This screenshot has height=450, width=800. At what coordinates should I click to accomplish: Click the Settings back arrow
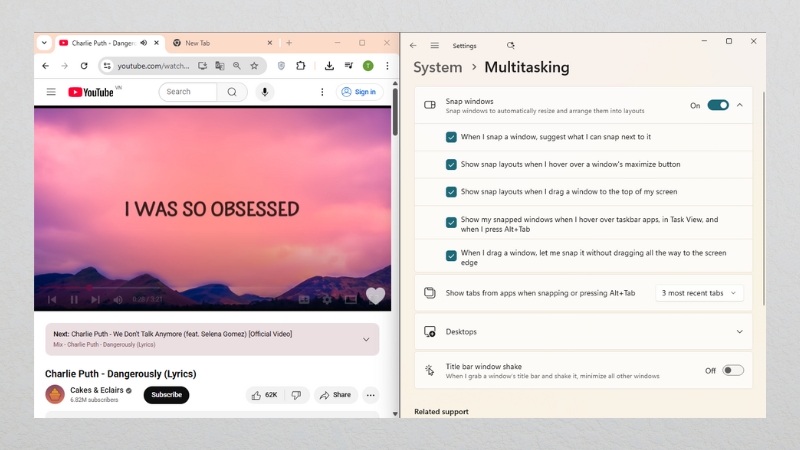coord(413,45)
